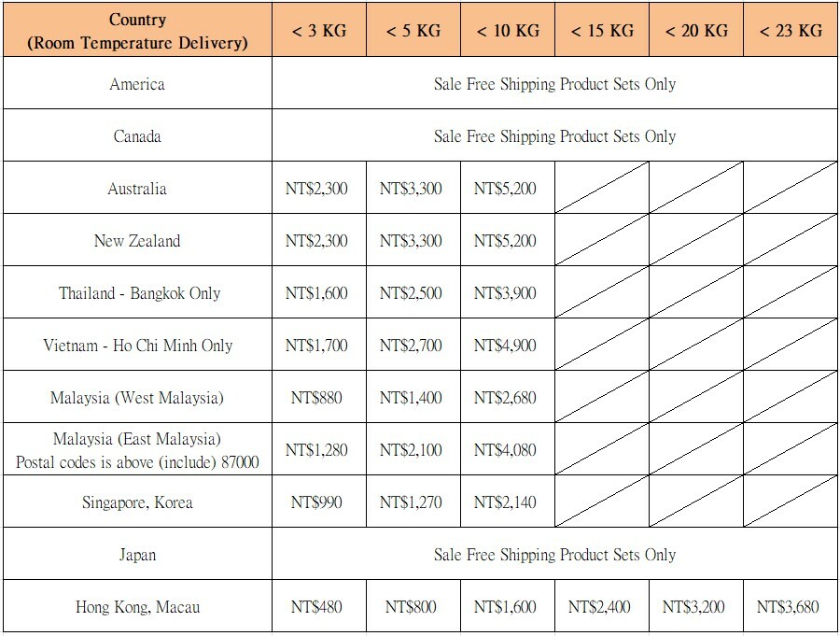Screen dimensions: 840x636
Task: Click the NT$4,080 East Malaysia cell
Action: coord(506,450)
